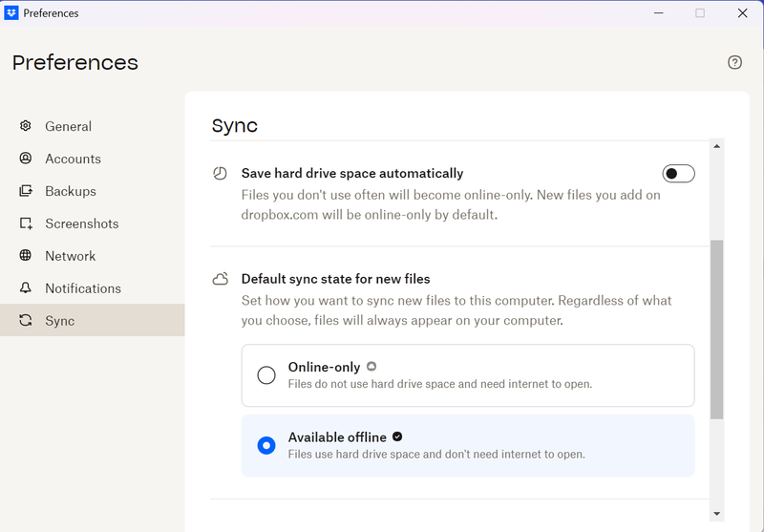Open the Accounts preferences tab
This screenshot has height=532, width=764.
[x=73, y=159]
